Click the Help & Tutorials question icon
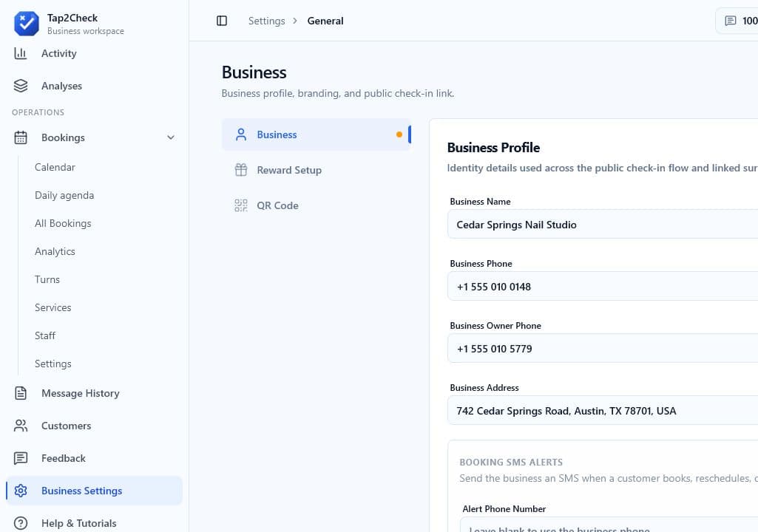 click(20, 523)
